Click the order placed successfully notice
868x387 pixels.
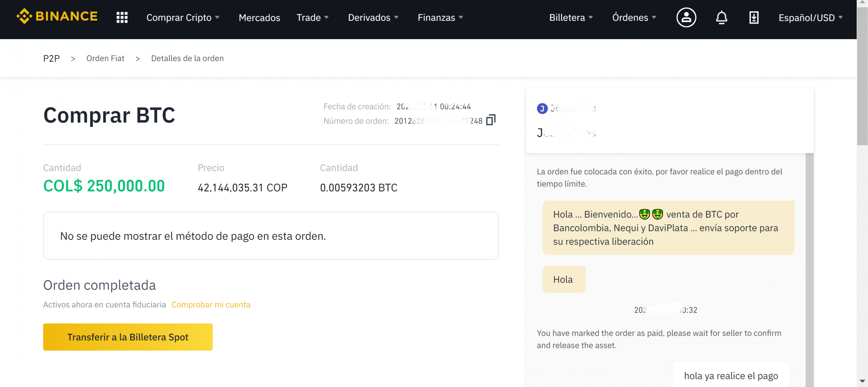click(x=660, y=178)
